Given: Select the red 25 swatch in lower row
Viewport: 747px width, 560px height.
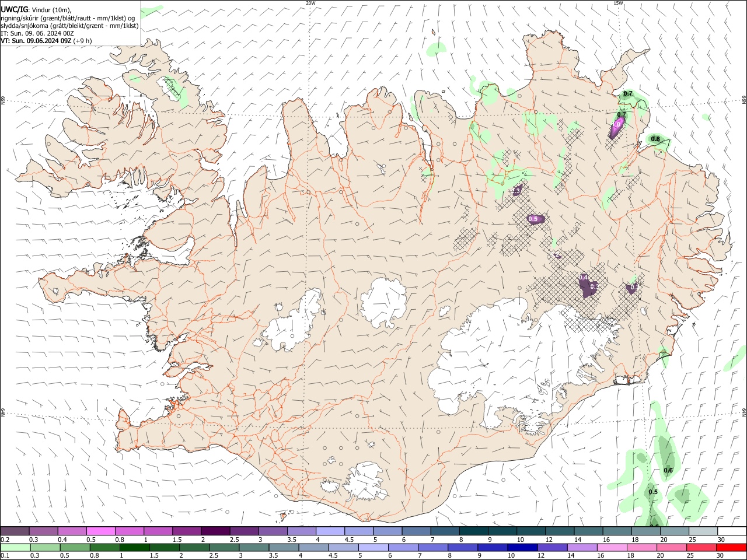Looking at the screenshot, I should (701, 547).
